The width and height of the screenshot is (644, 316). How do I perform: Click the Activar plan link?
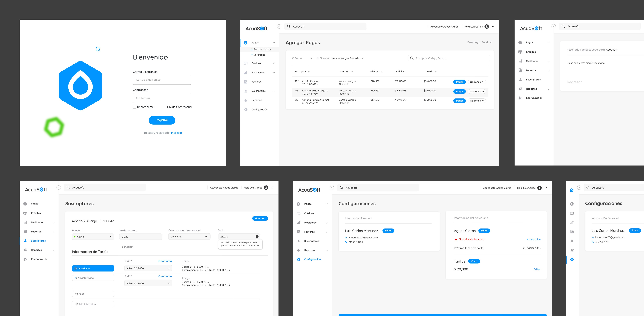point(533,239)
